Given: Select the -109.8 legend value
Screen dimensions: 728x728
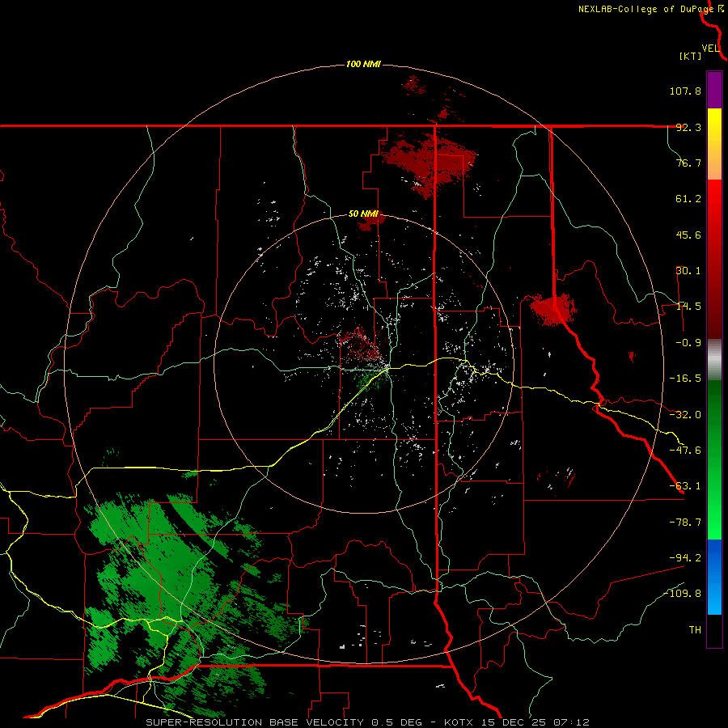Looking at the screenshot, I should pos(683,594).
